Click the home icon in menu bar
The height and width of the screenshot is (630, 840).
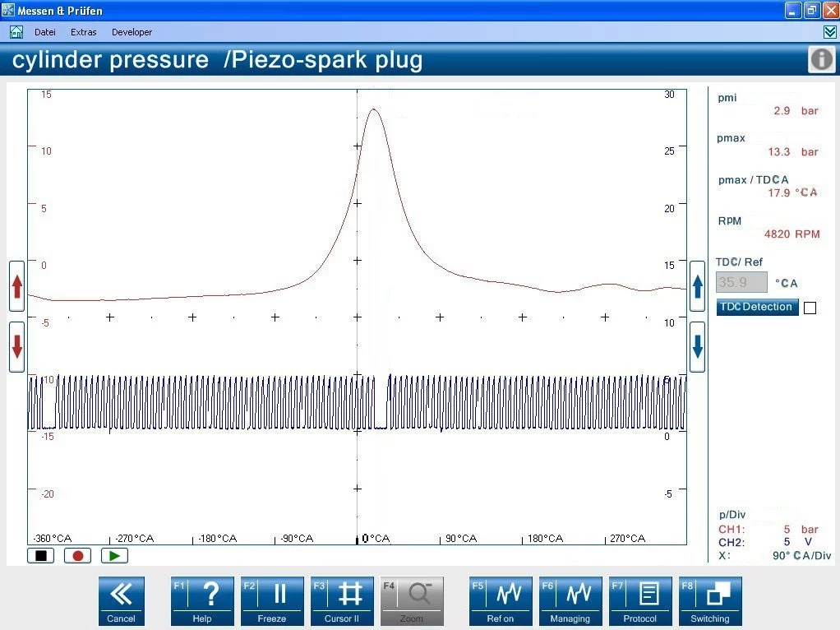[16, 32]
